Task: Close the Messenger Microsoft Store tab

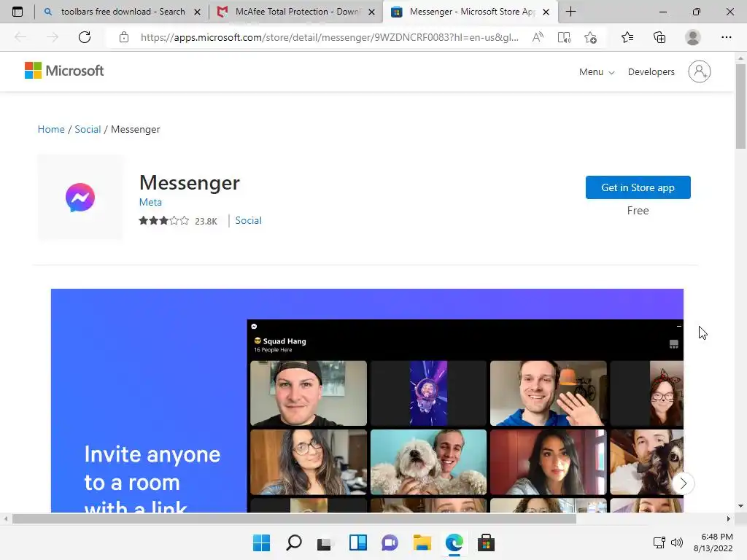Action: point(546,12)
